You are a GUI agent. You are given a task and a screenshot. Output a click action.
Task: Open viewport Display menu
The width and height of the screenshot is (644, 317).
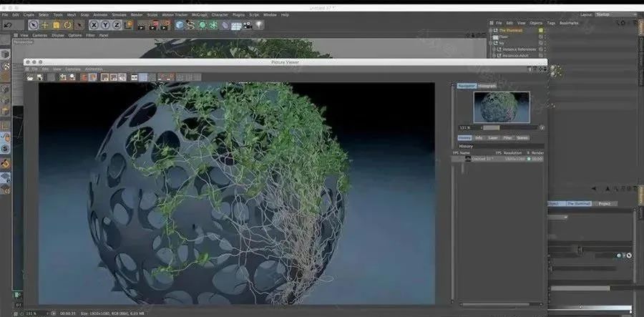pos(57,35)
